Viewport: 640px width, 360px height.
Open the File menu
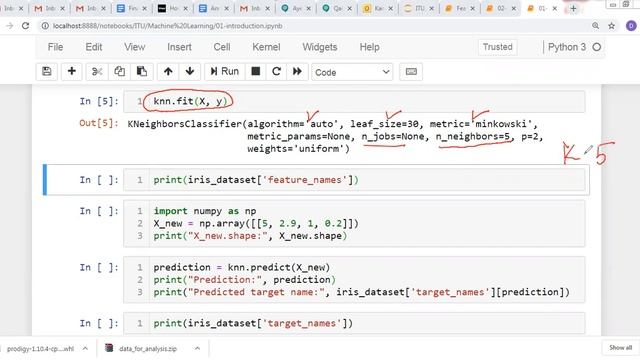point(56,47)
